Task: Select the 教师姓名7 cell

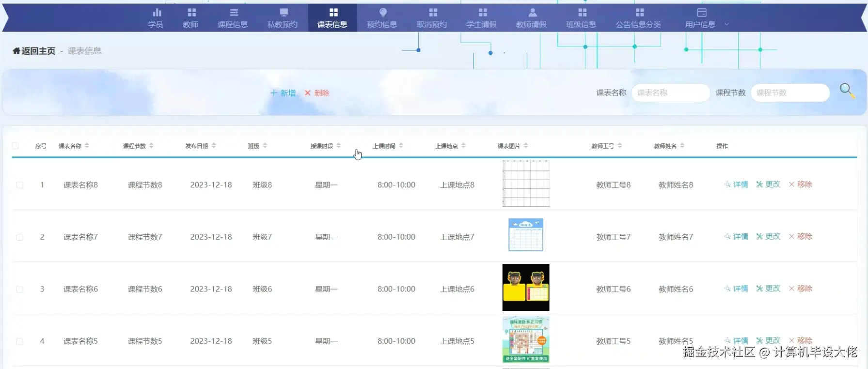Action: tap(676, 237)
